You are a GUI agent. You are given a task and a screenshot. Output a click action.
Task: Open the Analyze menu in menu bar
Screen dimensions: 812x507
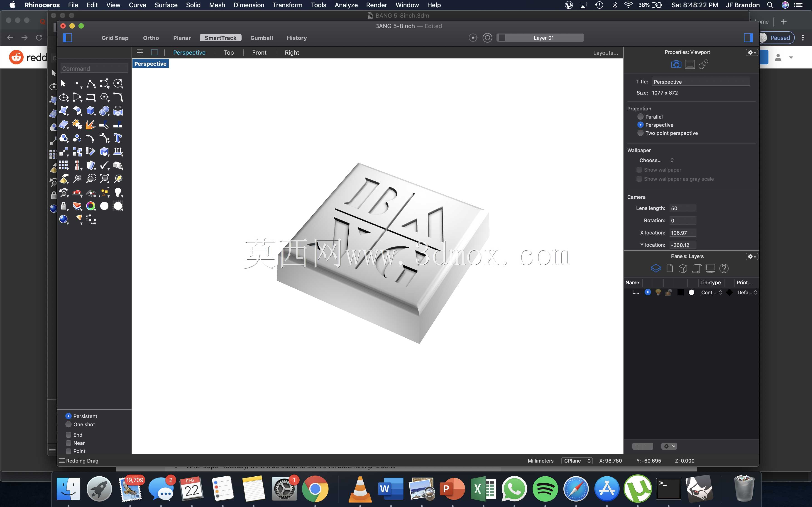346,5
